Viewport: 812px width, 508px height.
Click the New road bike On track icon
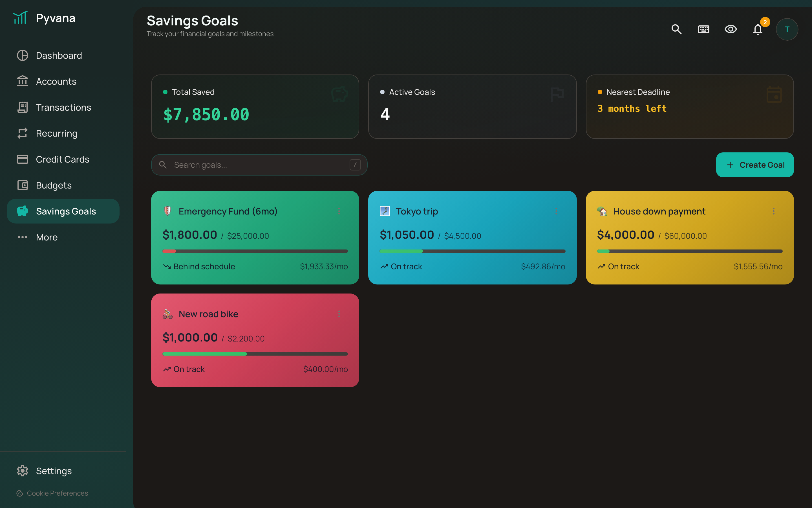(167, 369)
